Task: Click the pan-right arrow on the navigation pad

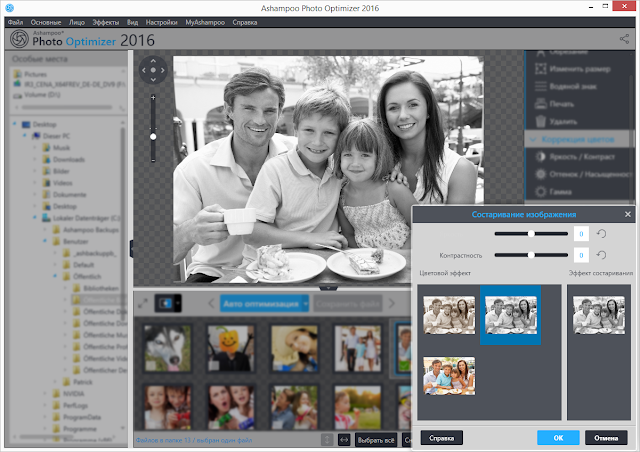Action: [x=162, y=70]
